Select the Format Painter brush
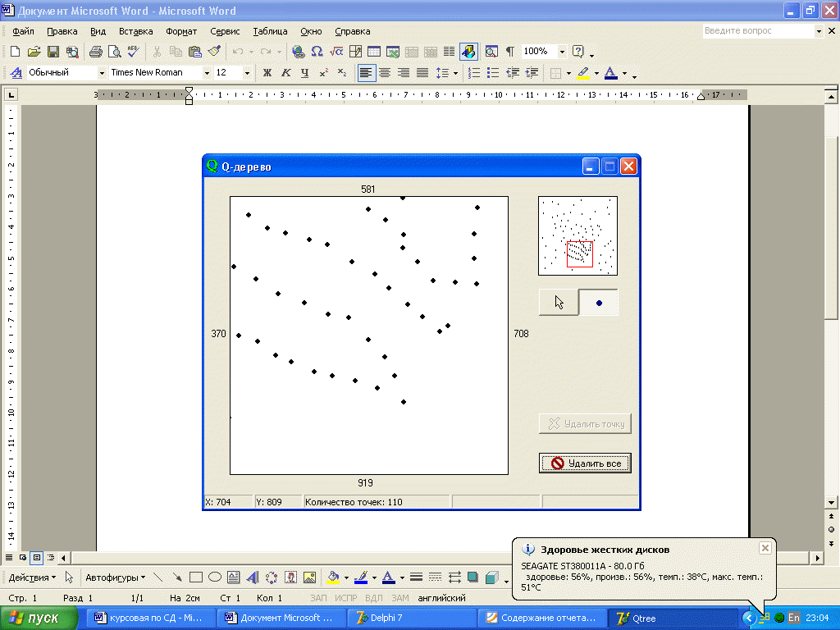This screenshot has width=840, height=630. 214,52
